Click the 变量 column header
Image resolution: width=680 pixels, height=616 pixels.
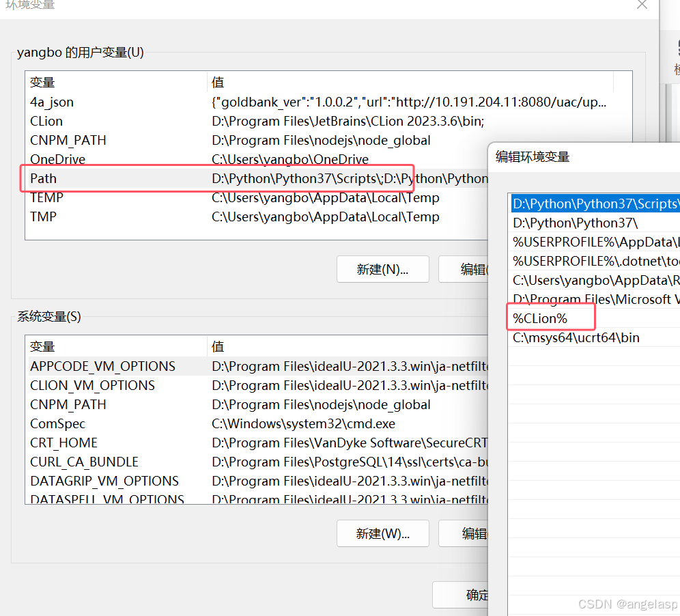pos(42,82)
